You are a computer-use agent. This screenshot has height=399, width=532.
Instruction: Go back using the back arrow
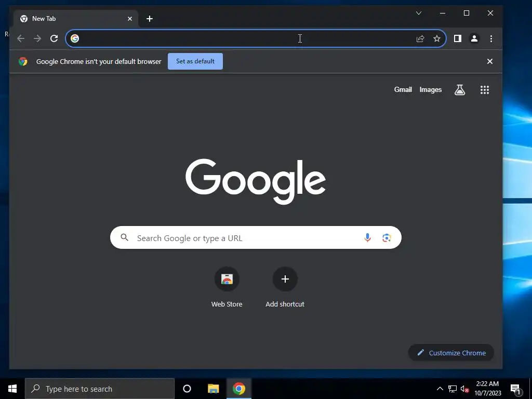21,38
